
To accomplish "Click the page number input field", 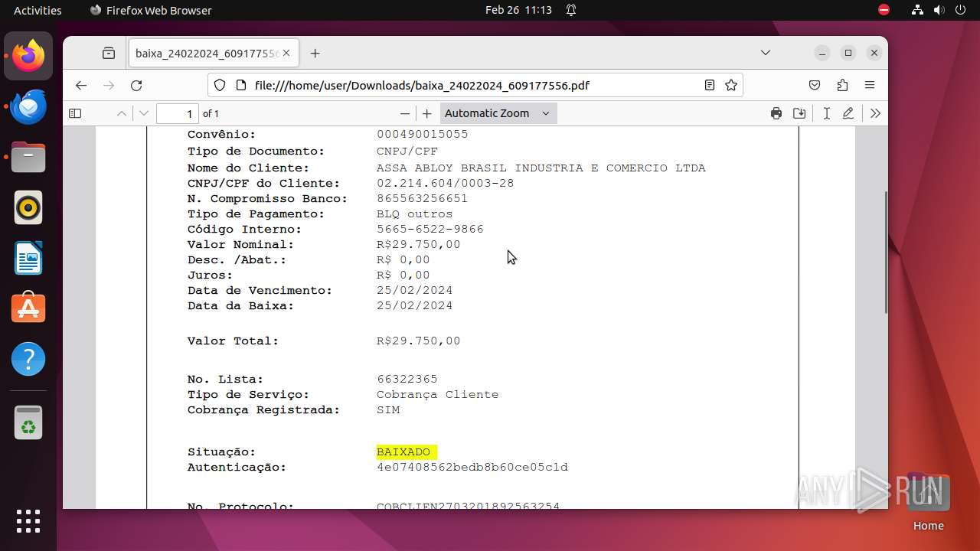I will [x=178, y=113].
